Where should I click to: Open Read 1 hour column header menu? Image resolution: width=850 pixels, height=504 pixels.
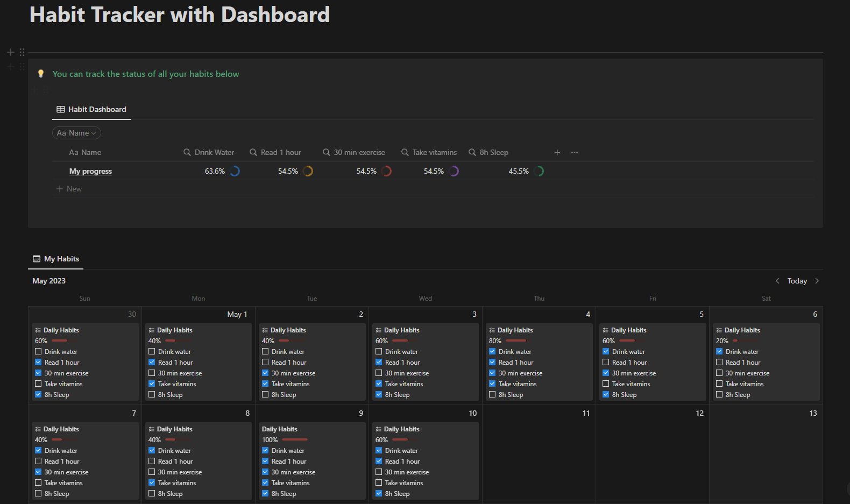tap(275, 152)
